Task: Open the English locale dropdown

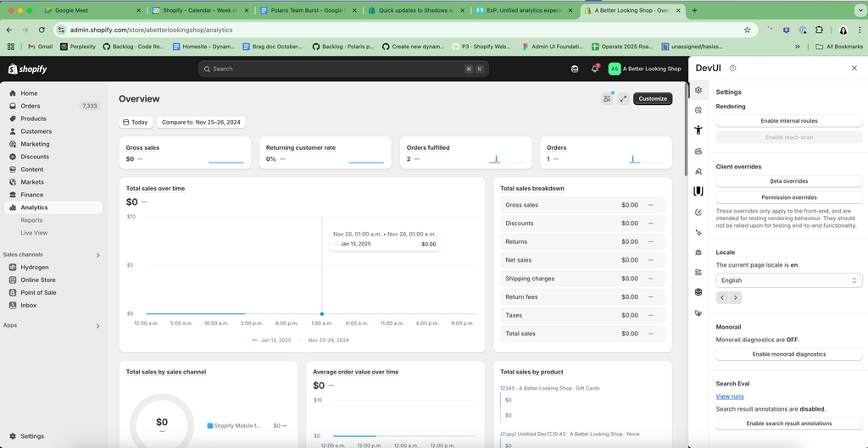Action: [788, 280]
